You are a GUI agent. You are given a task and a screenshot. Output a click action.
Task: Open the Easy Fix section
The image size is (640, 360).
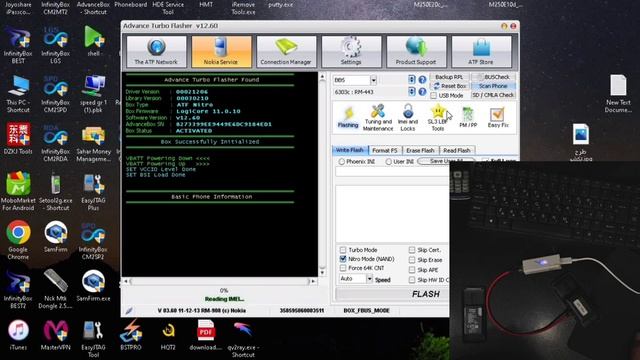(498, 117)
